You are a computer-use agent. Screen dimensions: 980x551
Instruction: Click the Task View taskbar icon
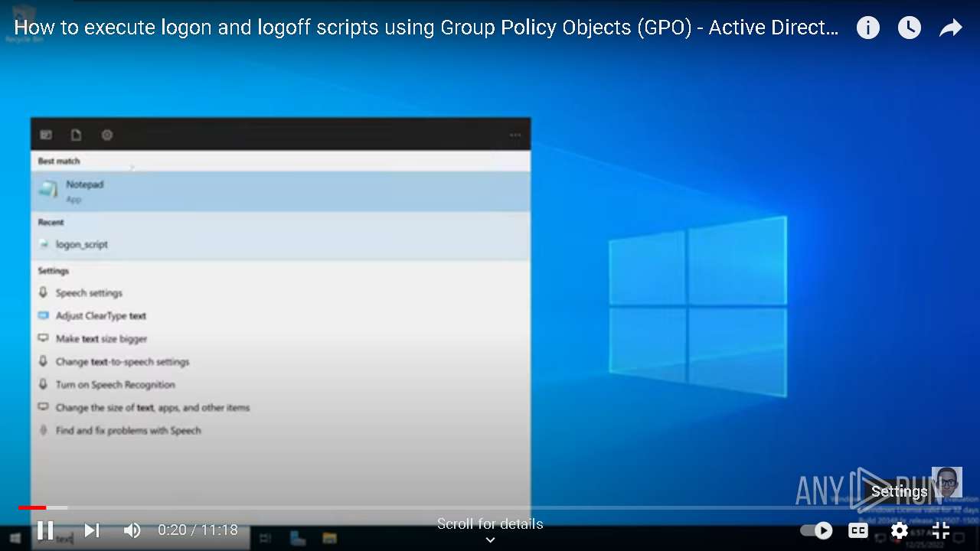(265, 538)
